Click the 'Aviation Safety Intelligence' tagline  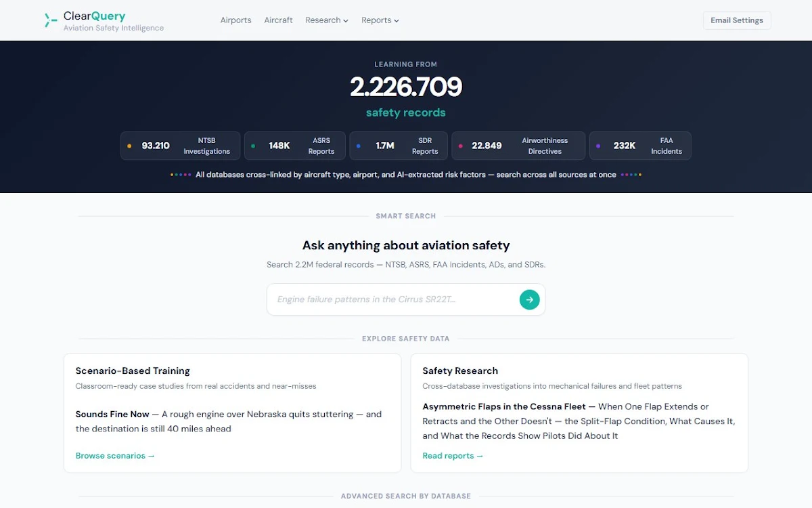click(114, 28)
